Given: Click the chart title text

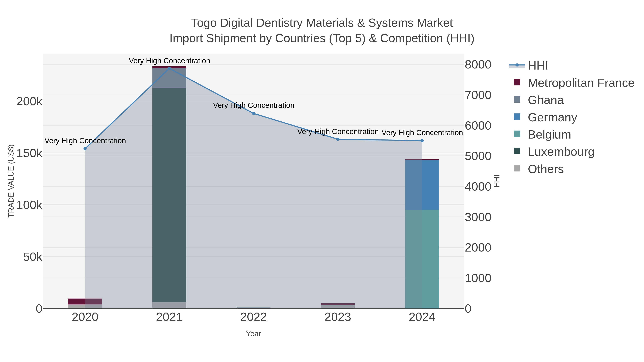Looking at the screenshot, I should (322, 31).
